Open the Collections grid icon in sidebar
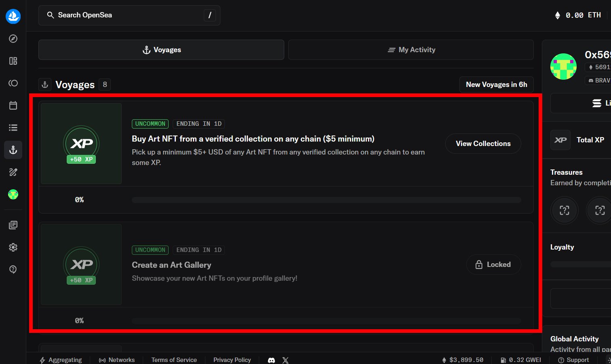The height and width of the screenshot is (364, 611). pos(13,61)
